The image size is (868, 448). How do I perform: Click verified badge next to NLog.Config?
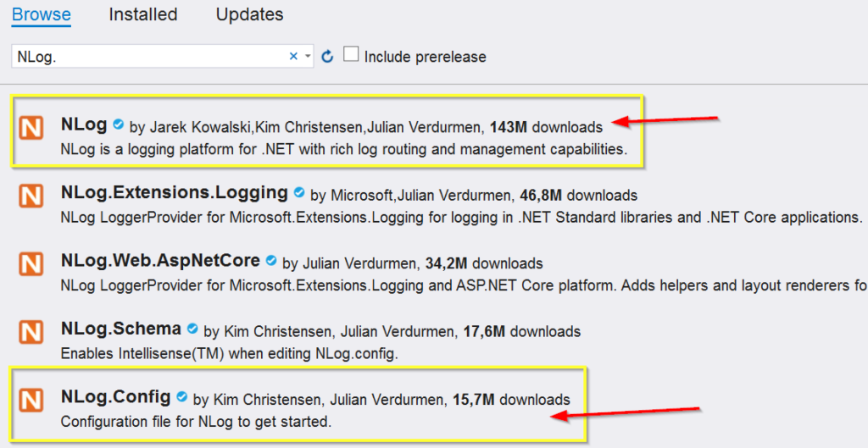[181, 396]
